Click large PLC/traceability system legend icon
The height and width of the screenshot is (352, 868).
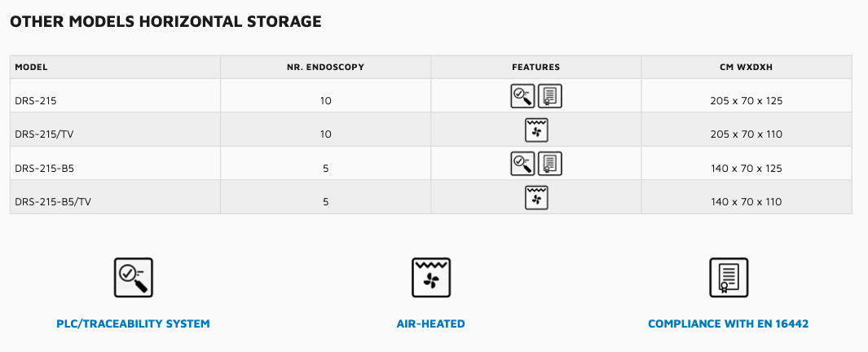[133, 277]
